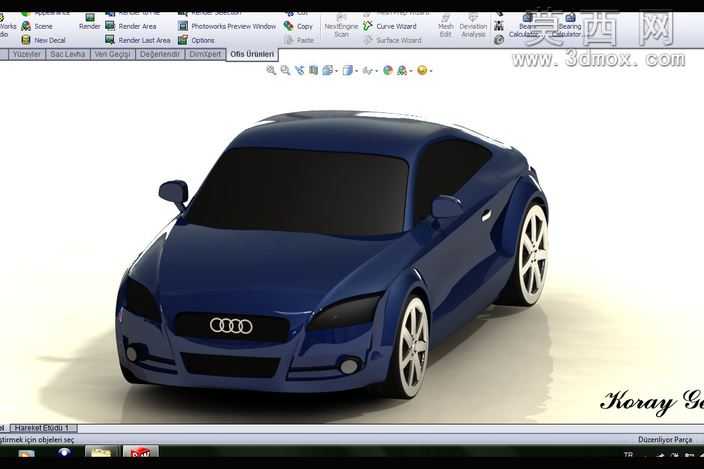This screenshot has height=469, width=704.
Task: Click the Surface Wizard icon
Action: click(368, 40)
